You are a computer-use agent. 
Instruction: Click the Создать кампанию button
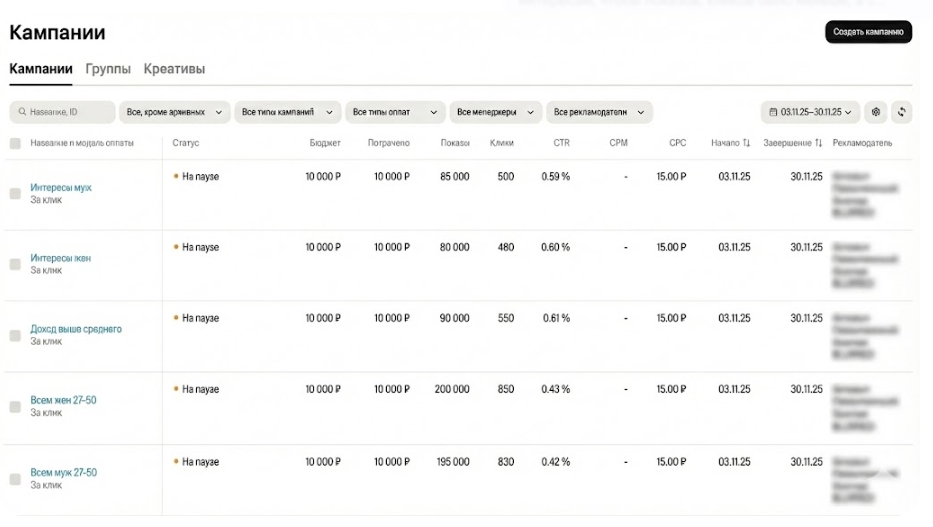tap(868, 32)
